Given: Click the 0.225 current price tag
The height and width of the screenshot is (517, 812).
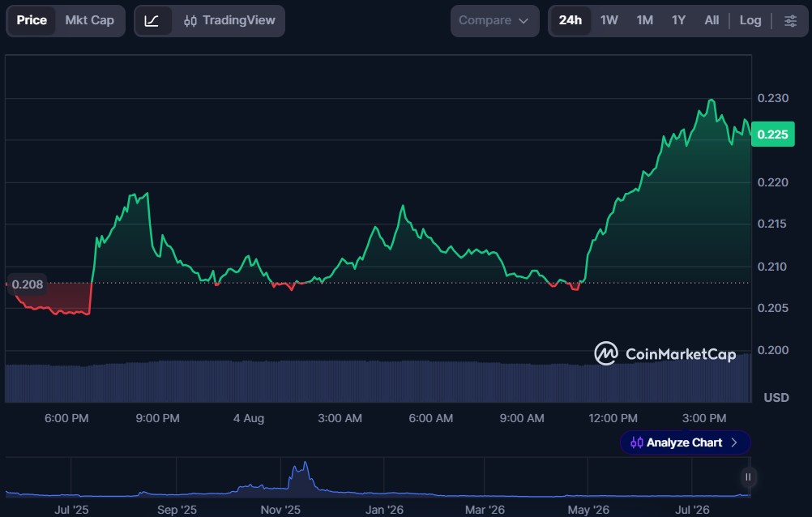Looking at the screenshot, I should click(x=772, y=135).
